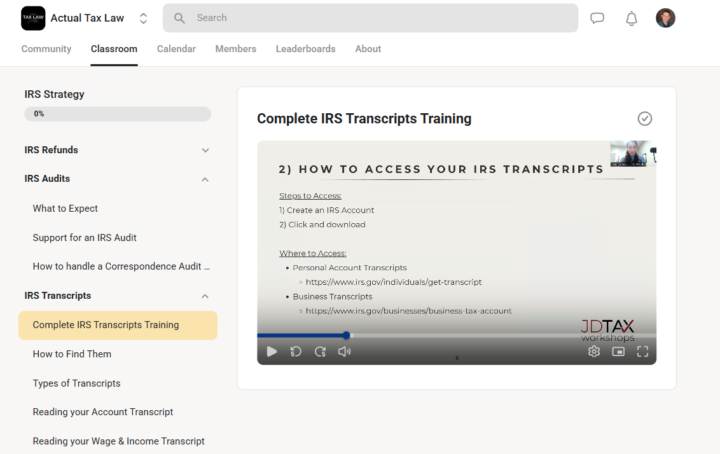
Task: Click the lesson heading Complete IRS Transcripts Training
Action: pyautogui.click(x=364, y=118)
